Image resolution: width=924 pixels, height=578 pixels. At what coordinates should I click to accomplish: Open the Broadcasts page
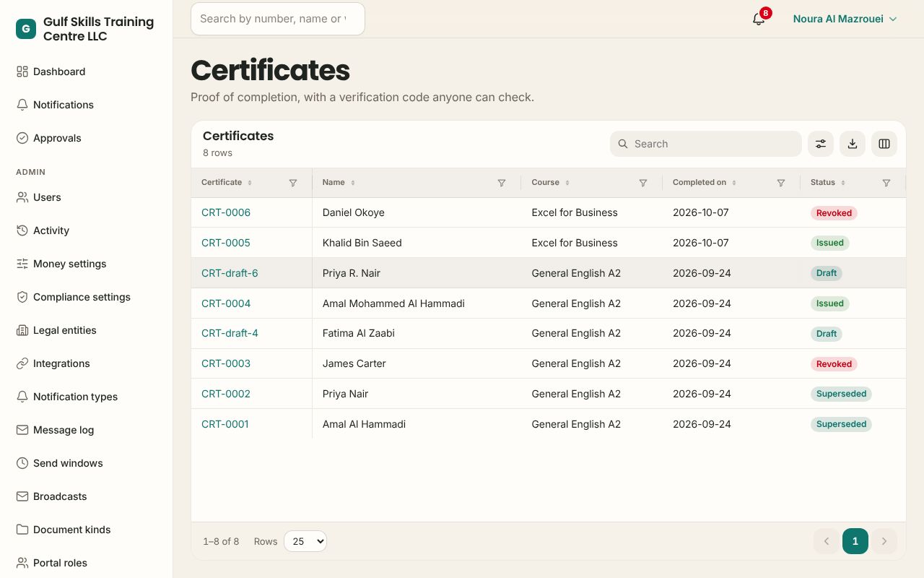pyautogui.click(x=87, y=496)
